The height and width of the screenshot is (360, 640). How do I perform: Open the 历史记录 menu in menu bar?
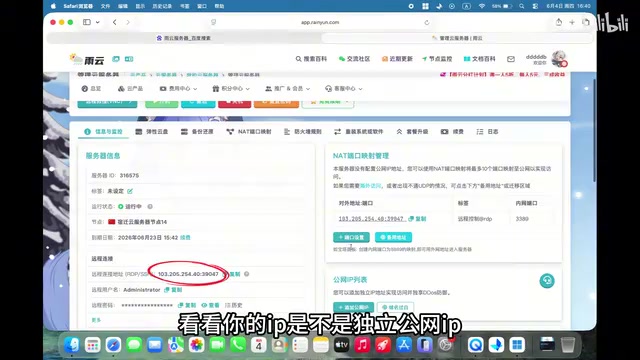pyautogui.click(x=162, y=6)
